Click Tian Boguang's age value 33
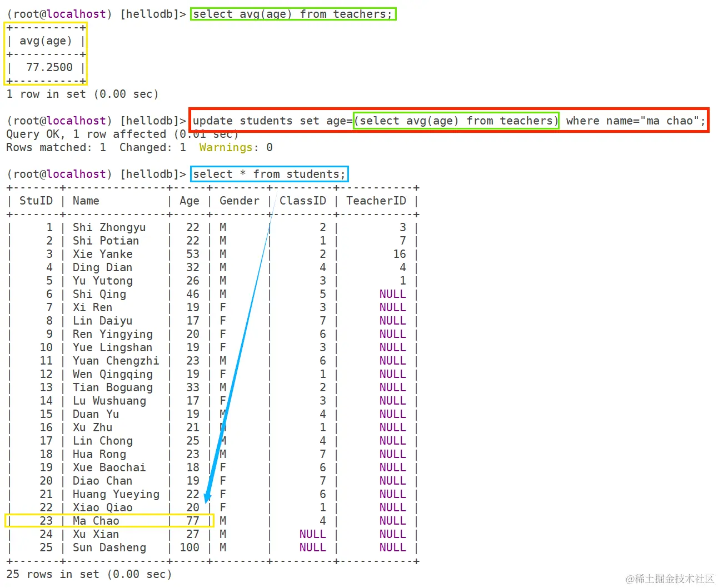This screenshot has width=718, height=588. coord(193,387)
